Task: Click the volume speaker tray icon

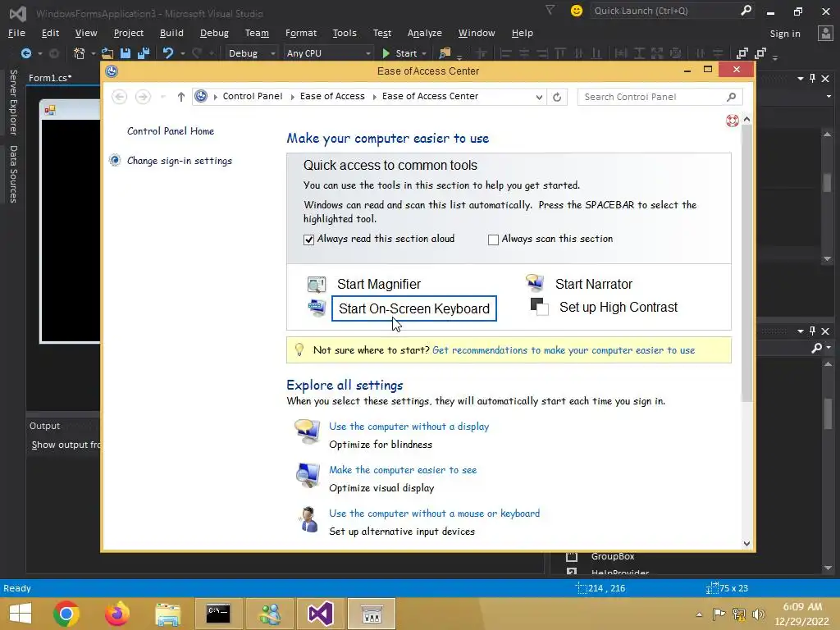Action: coord(758,614)
